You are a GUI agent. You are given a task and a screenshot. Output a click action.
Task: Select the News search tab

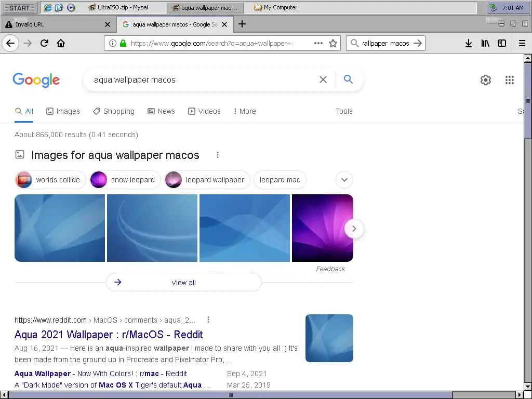[161, 111]
